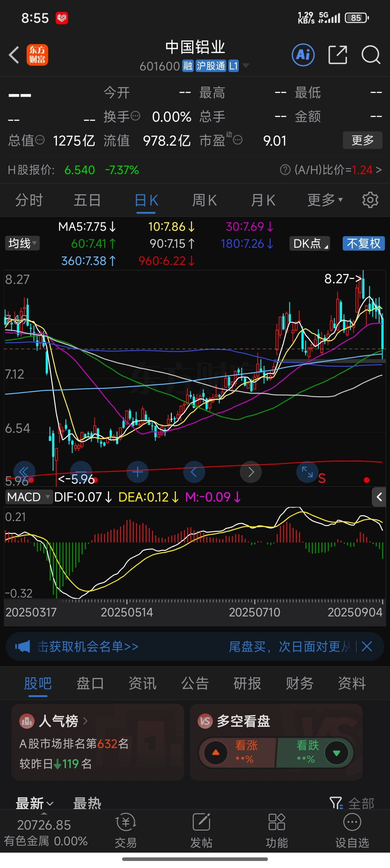Open the 东方财富 logo icon

point(37,55)
